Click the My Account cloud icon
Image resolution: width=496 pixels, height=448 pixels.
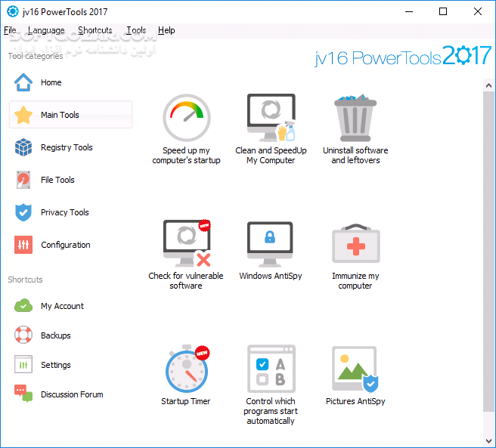click(x=23, y=306)
